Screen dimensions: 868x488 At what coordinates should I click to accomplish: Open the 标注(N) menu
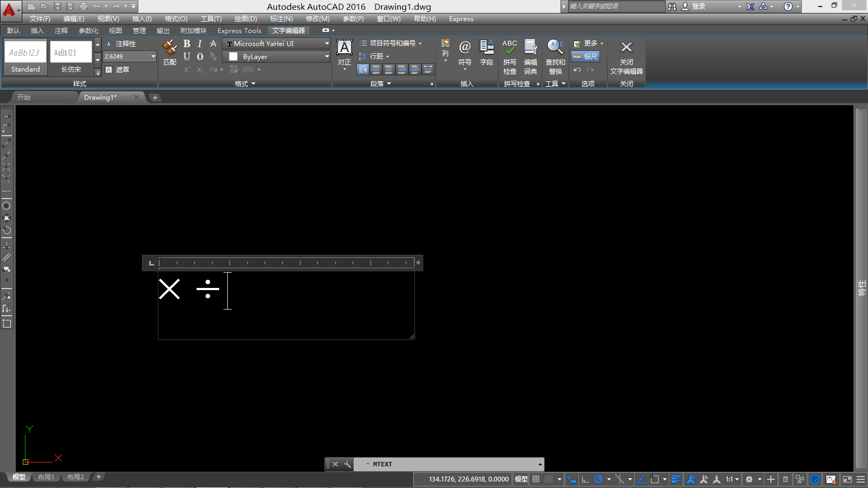(x=282, y=18)
